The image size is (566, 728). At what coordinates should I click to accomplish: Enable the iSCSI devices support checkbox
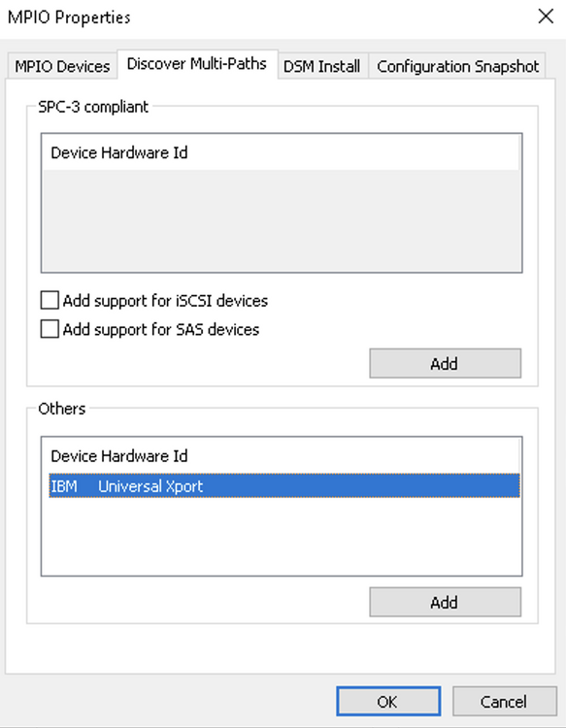50,300
